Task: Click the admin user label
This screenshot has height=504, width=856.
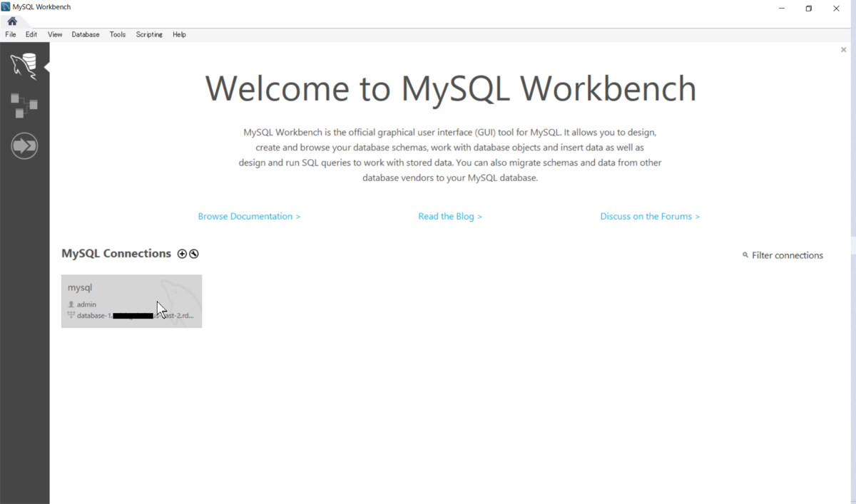Action: coord(86,304)
